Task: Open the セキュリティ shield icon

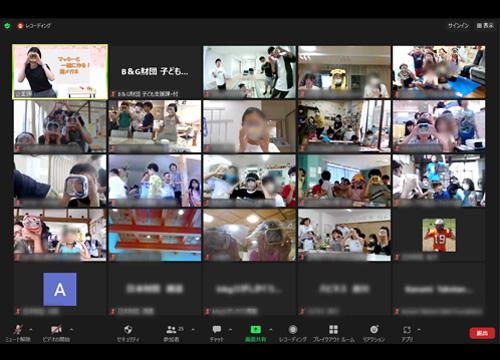Action: tap(128, 330)
